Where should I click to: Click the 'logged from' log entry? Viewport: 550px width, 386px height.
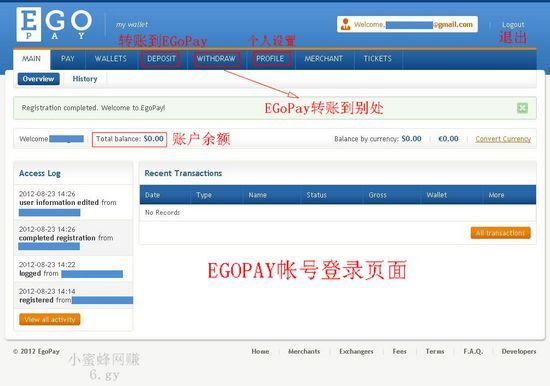coord(73,269)
